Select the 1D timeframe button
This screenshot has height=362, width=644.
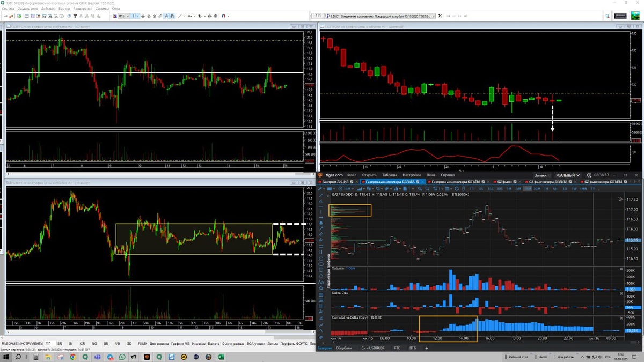click(x=565, y=188)
